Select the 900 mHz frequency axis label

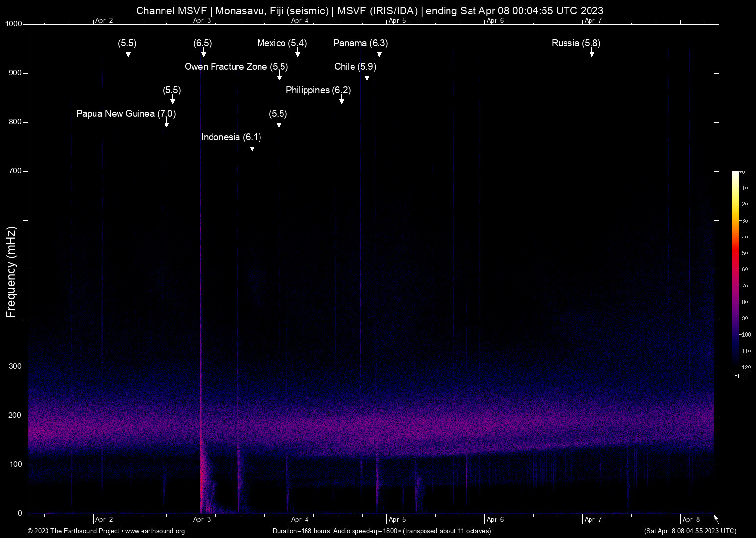[x=15, y=73]
